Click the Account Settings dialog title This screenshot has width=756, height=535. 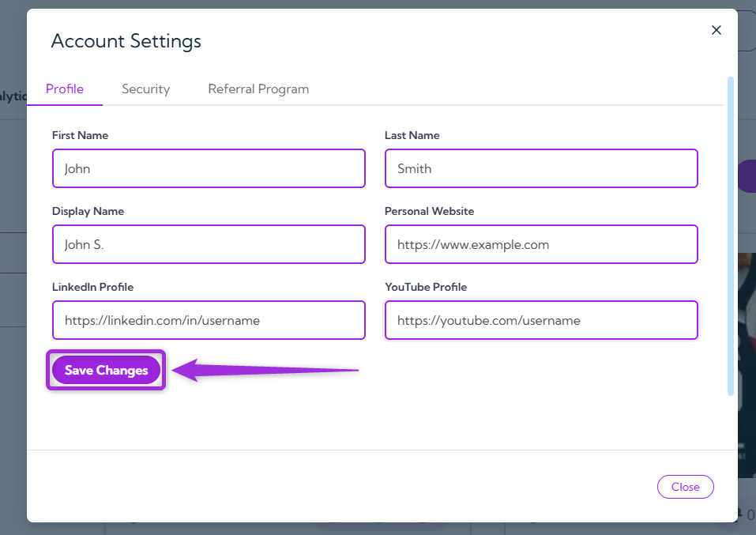126,40
